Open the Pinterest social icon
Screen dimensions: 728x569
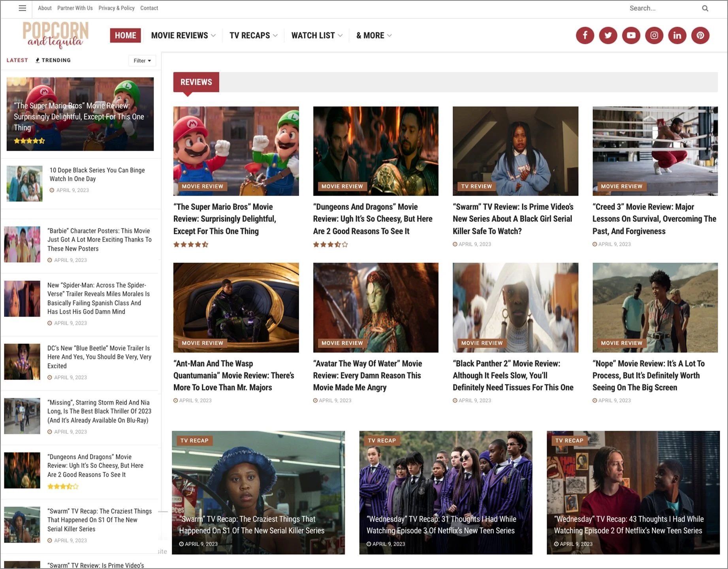[700, 36]
